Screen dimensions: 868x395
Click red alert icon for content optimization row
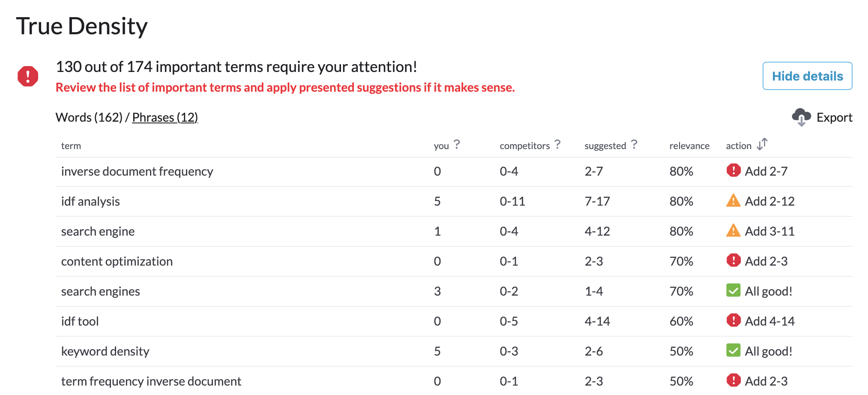pos(733,260)
